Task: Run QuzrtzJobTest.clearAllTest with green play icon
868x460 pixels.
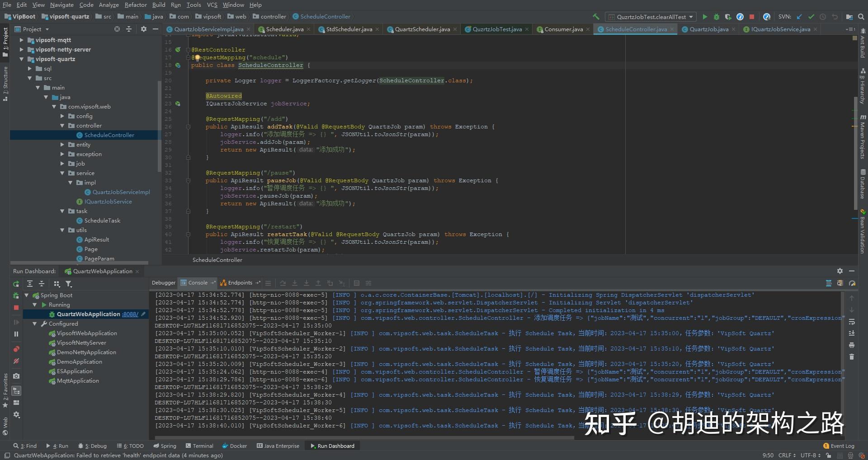Action: [705, 17]
